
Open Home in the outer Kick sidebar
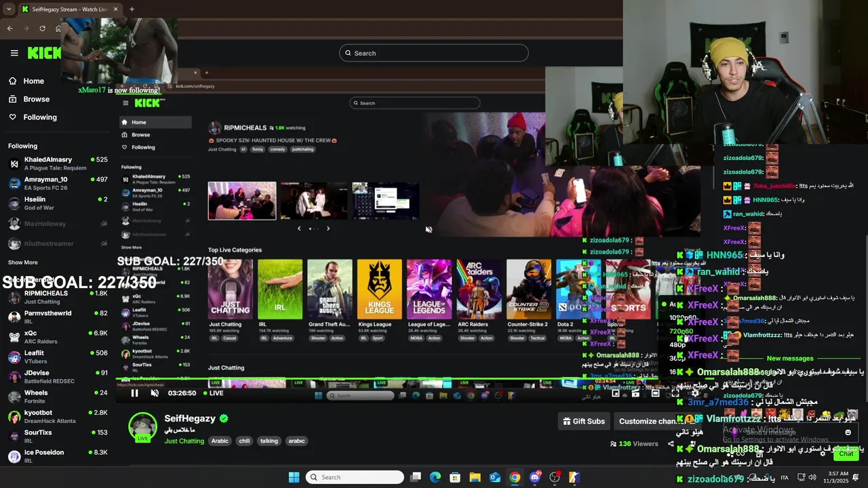[x=26, y=81]
